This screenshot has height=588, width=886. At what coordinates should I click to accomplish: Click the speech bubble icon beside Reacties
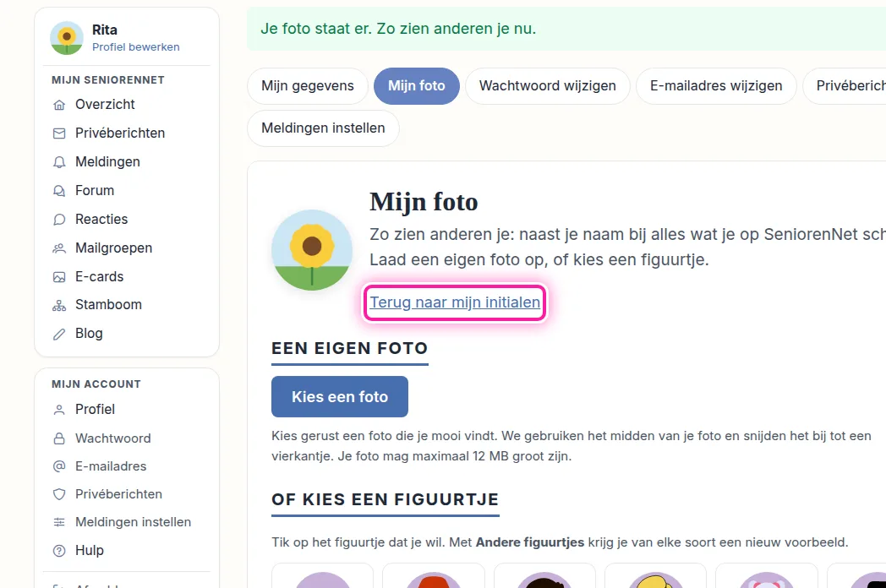[x=59, y=220]
